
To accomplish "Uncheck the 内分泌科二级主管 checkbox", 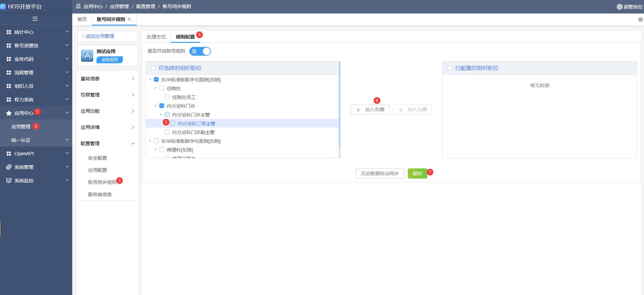I will coord(172,124).
